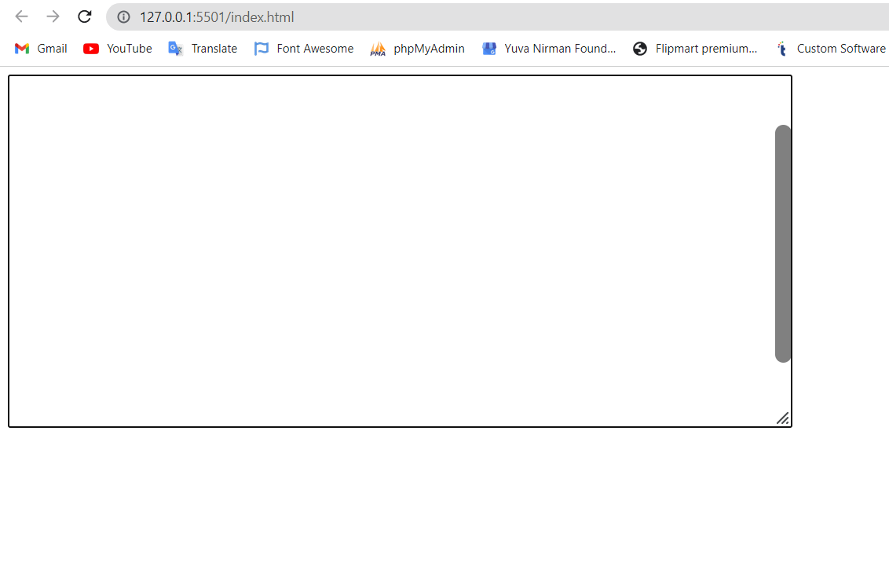Click the site information icon in address bar
Screen dimensions: 889x588
tap(124, 16)
